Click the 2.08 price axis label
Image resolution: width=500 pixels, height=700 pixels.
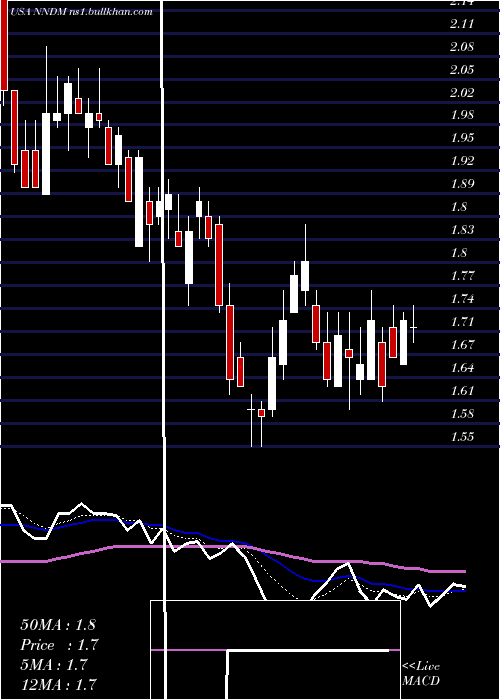462,47
